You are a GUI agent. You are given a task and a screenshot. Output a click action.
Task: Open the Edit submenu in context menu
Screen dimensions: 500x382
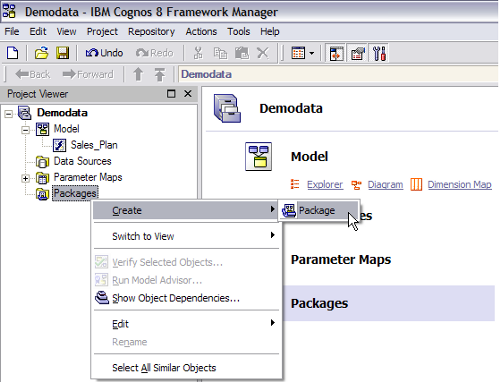click(186, 324)
